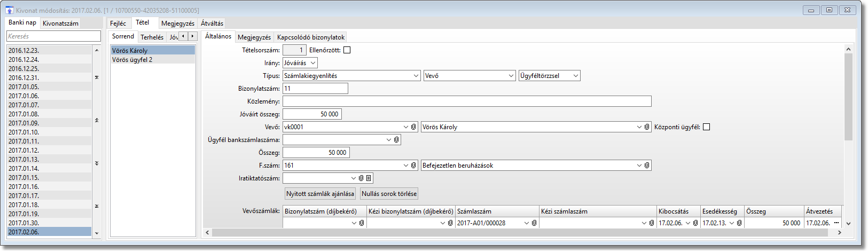Viewport: 868px width, 252px height.
Task: Select the Általános tab
Action: point(218,36)
